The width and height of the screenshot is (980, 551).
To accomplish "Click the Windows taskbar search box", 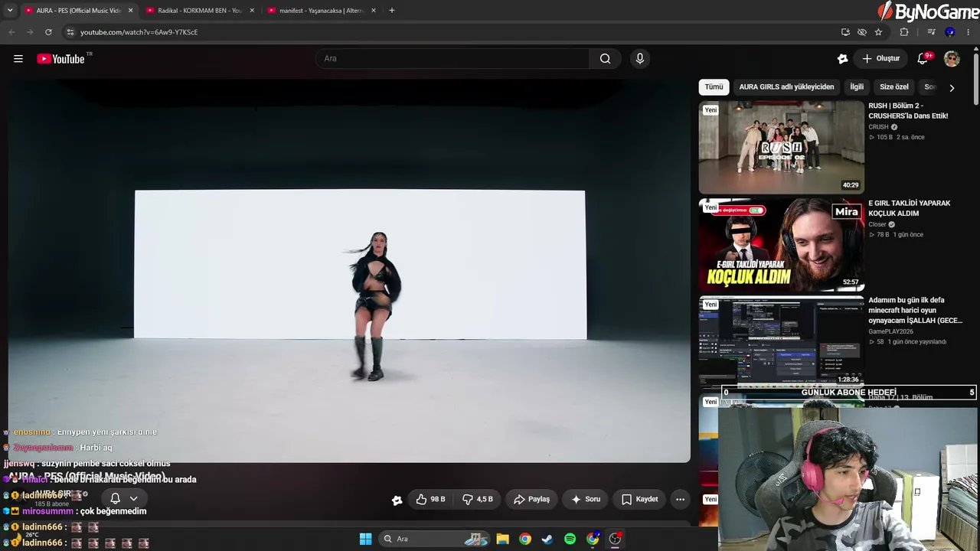I will tap(434, 539).
